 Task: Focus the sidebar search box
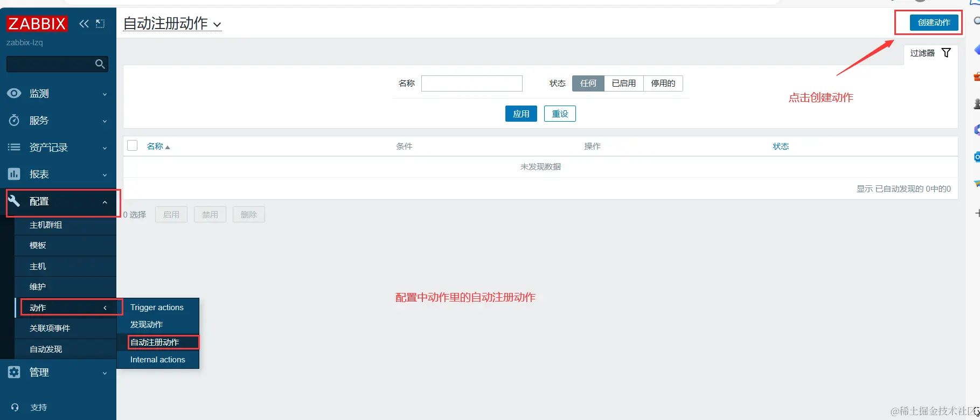point(57,64)
